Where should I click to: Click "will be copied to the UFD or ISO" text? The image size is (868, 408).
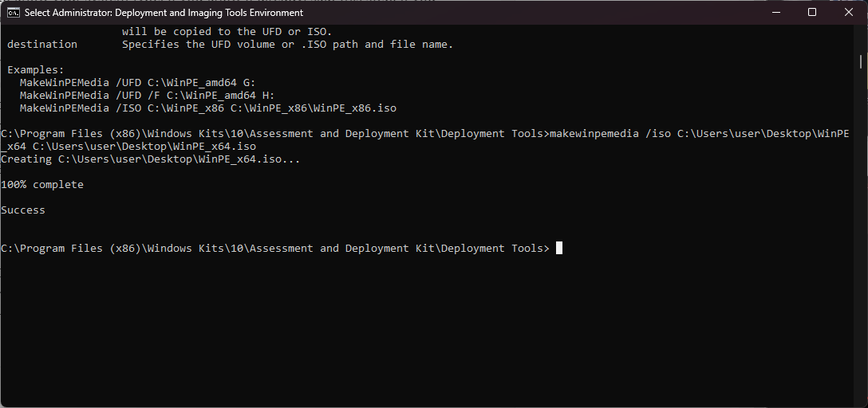coord(227,32)
